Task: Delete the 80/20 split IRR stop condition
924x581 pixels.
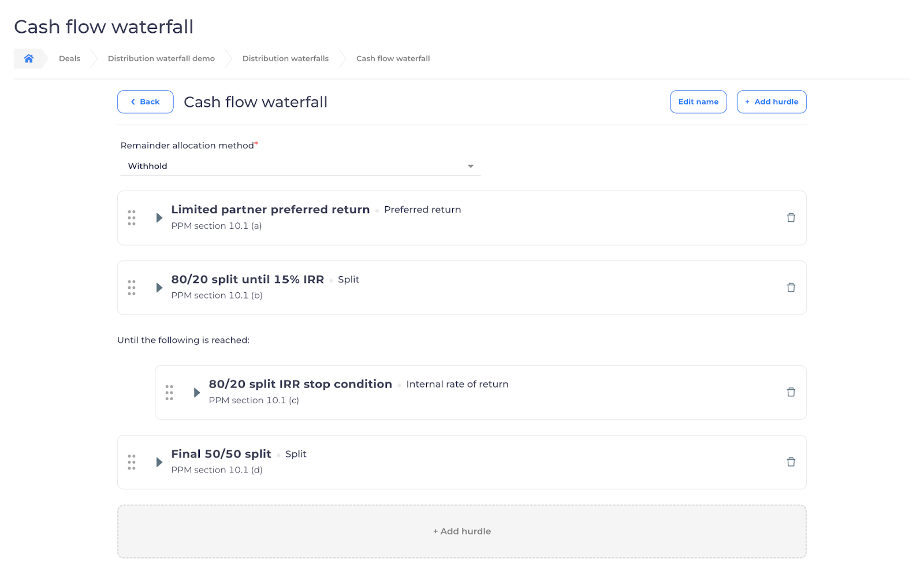Action: pos(791,392)
